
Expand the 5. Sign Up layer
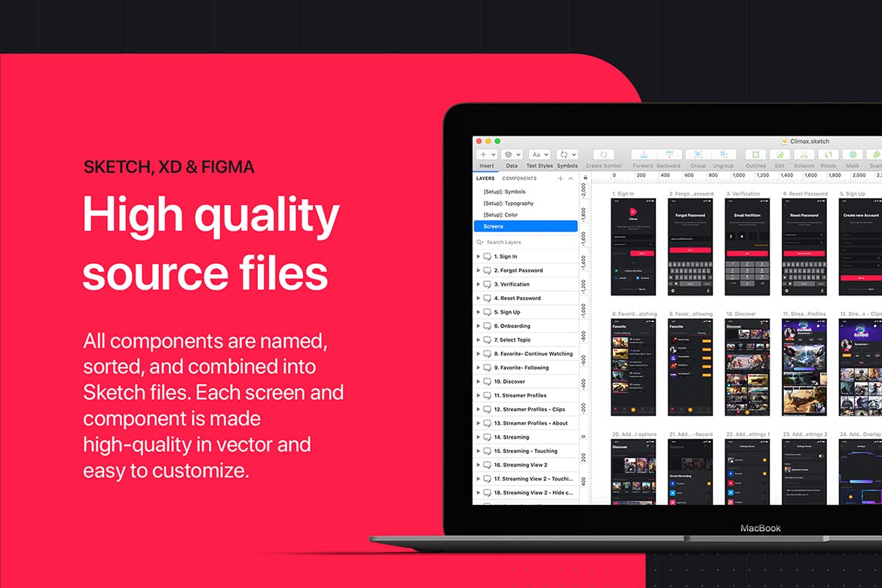[478, 312]
